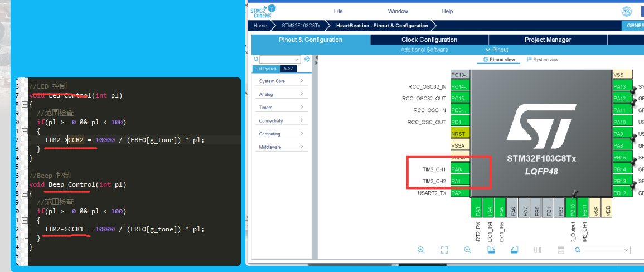Switch to System view
Image resolution: width=644 pixels, height=272 pixels.
pos(542,60)
